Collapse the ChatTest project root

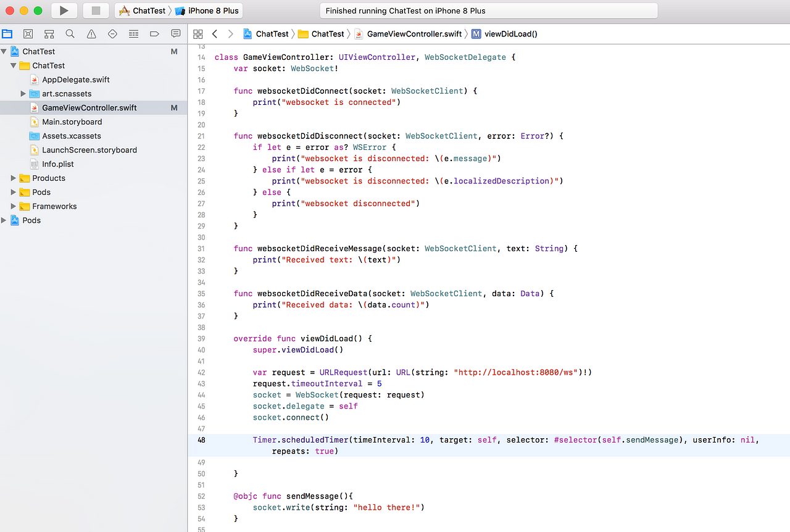[4, 51]
